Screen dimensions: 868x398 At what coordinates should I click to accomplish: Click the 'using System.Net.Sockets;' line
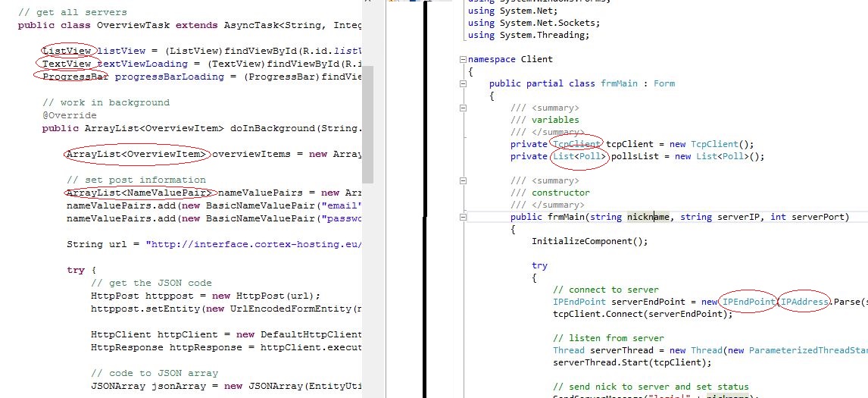(x=534, y=23)
